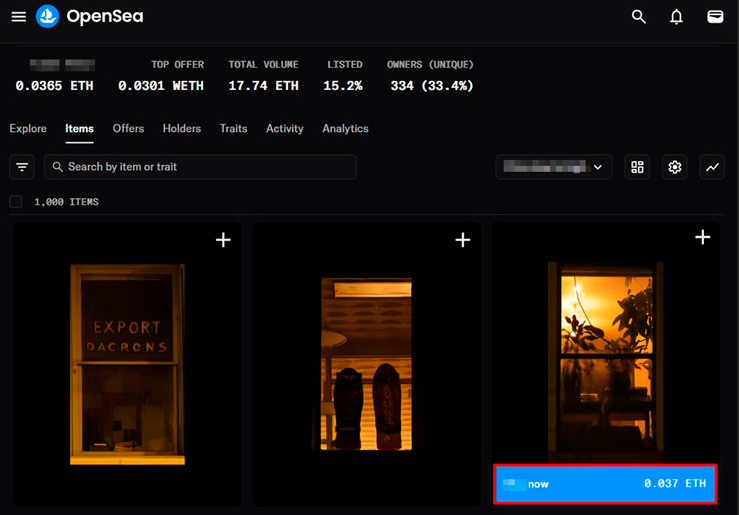Focus the Search by item or trait field
Viewport: 739px width, 515px height.
[x=200, y=167]
